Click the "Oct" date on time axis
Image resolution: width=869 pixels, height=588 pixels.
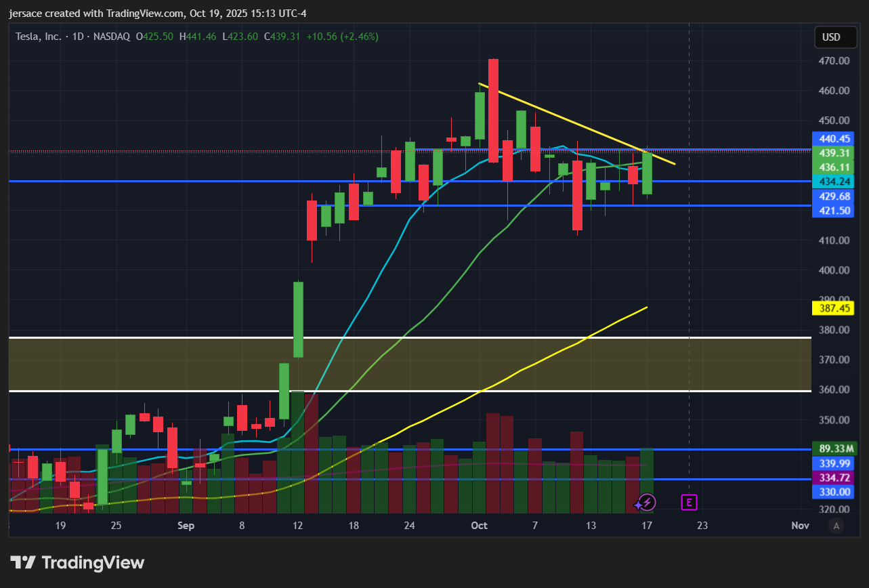tap(480, 526)
